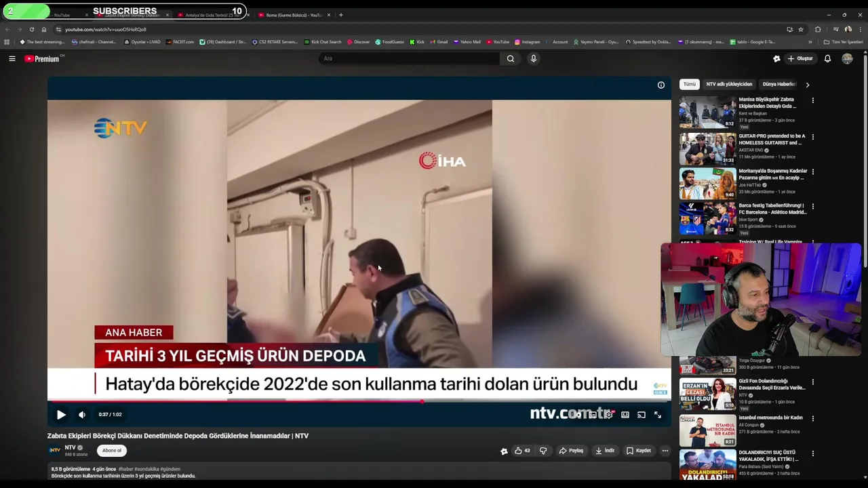Subscribe using the Abone ol button

coord(112,451)
